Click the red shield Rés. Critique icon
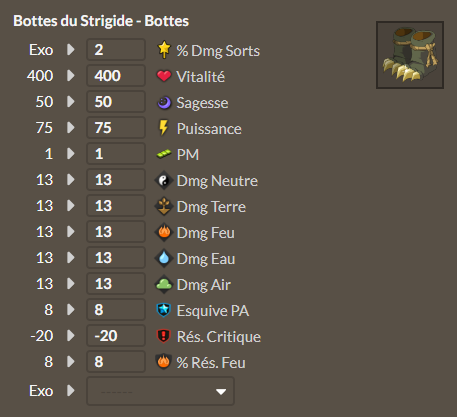457x417 pixels. click(164, 336)
